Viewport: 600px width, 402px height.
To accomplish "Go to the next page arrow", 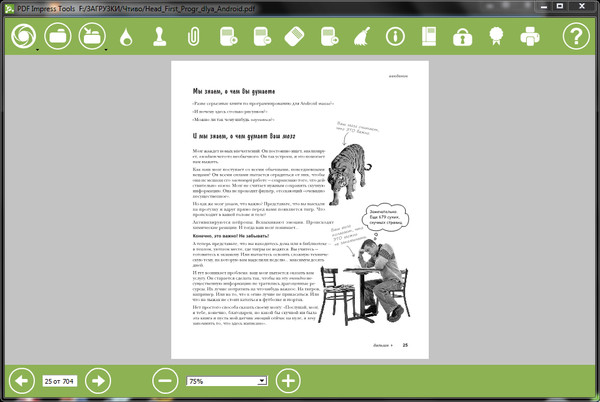I will pos(97,380).
